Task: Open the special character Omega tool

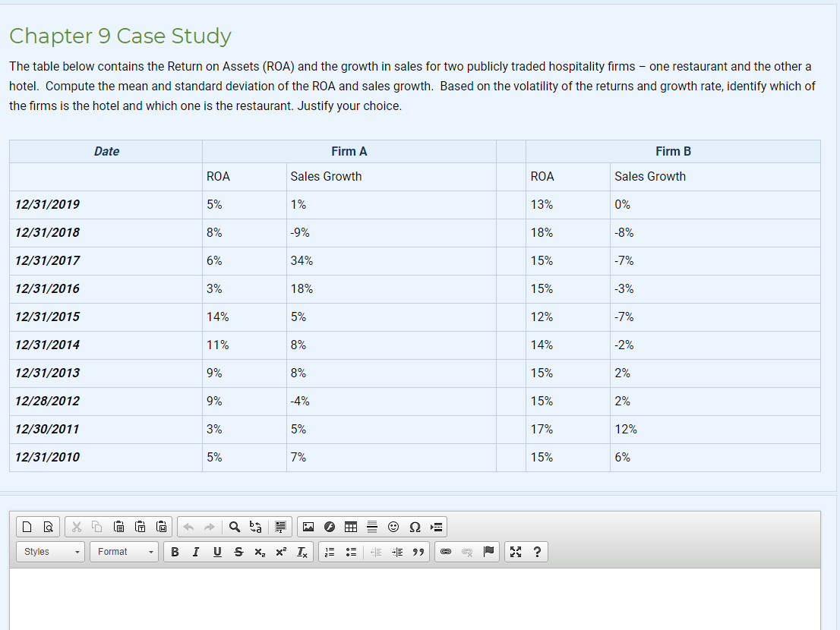Action: [415, 527]
